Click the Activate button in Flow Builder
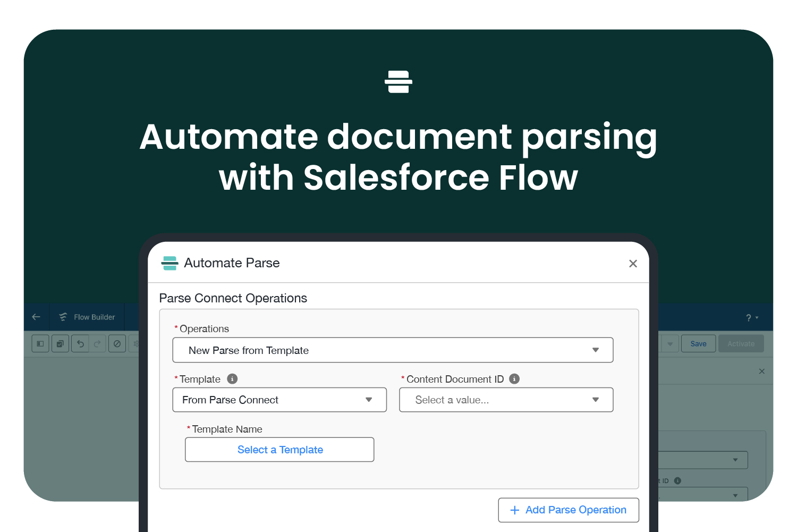This screenshot has height=532, width=797. pyautogui.click(x=741, y=344)
